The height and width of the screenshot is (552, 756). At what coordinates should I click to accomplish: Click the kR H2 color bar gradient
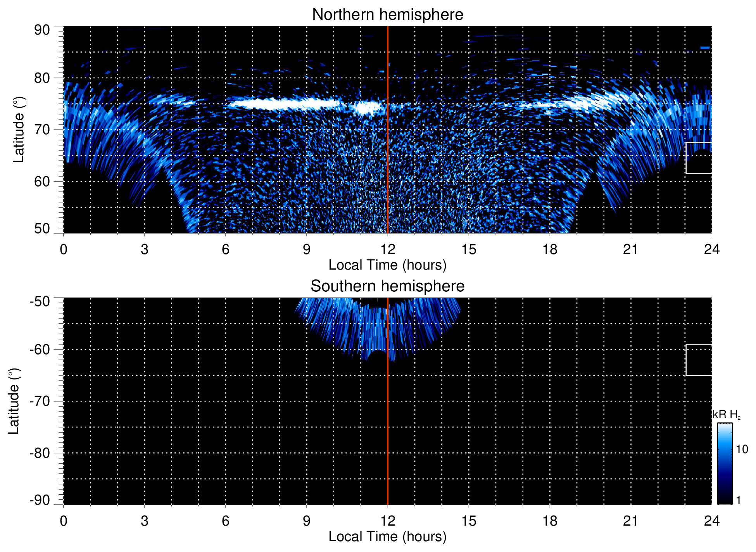coord(724,464)
